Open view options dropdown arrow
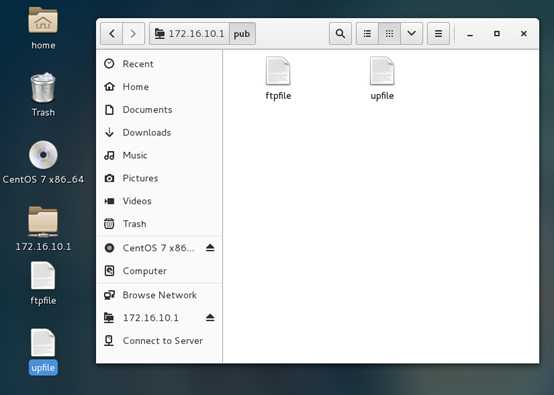This screenshot has height=395, width=554. click(412, 34)
